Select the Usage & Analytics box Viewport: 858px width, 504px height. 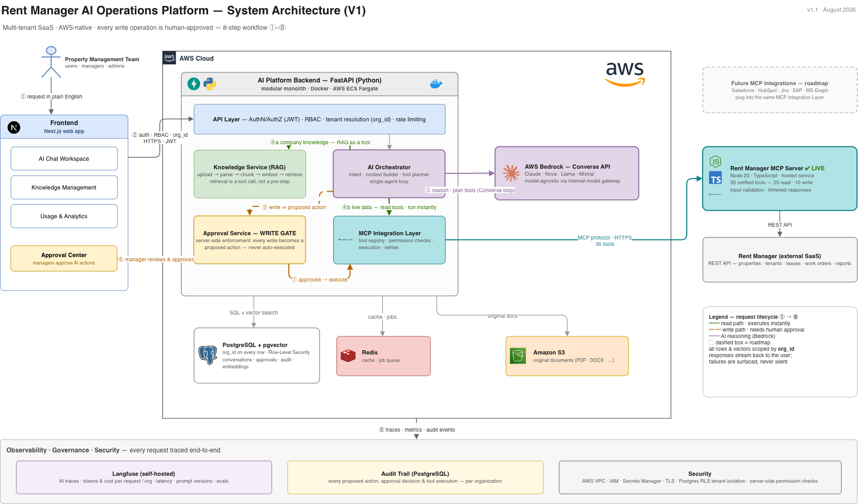click(x=64, y=216)
